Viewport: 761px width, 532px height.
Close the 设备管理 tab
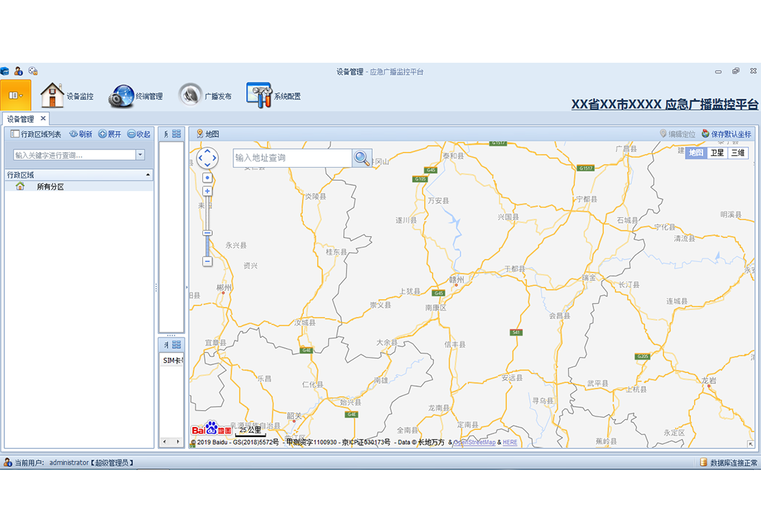[43, 118]
